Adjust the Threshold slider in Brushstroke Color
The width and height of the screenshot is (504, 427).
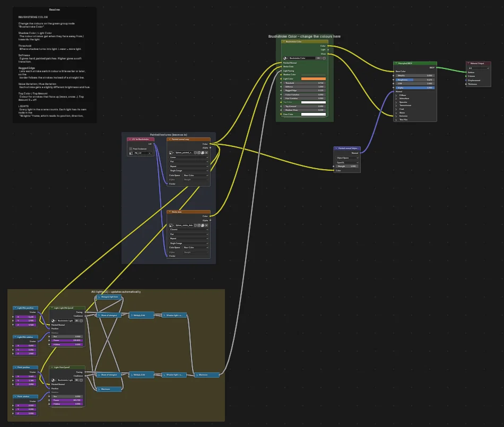304,83
